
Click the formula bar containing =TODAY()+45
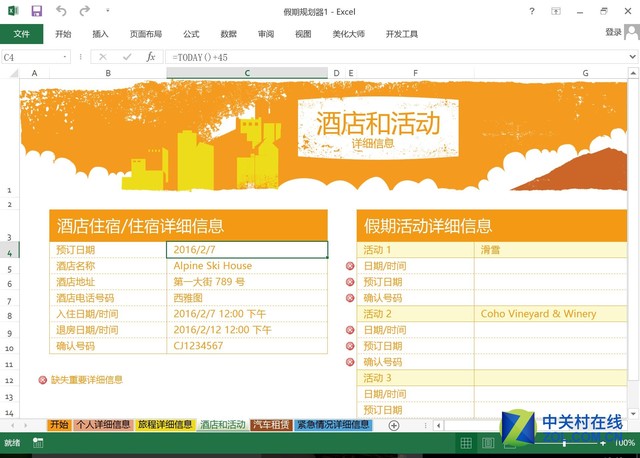tap(390, 57)
